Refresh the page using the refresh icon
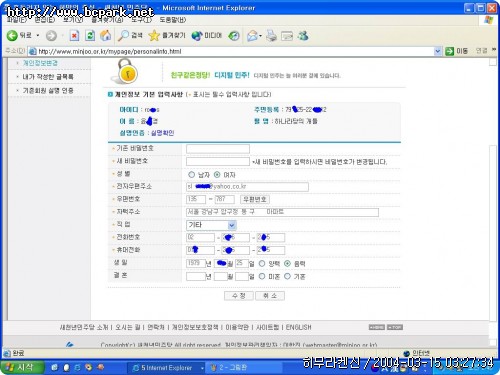This screenshot has width=500, height=375. coord(90,36)
